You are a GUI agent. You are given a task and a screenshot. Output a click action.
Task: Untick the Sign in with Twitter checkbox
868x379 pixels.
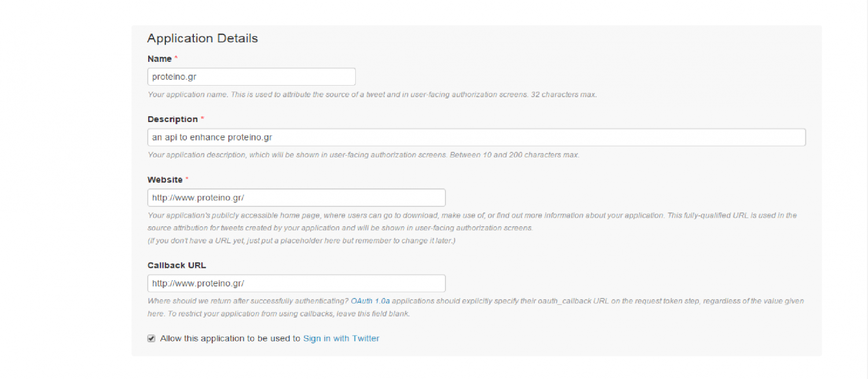click(x=152, y=338)
